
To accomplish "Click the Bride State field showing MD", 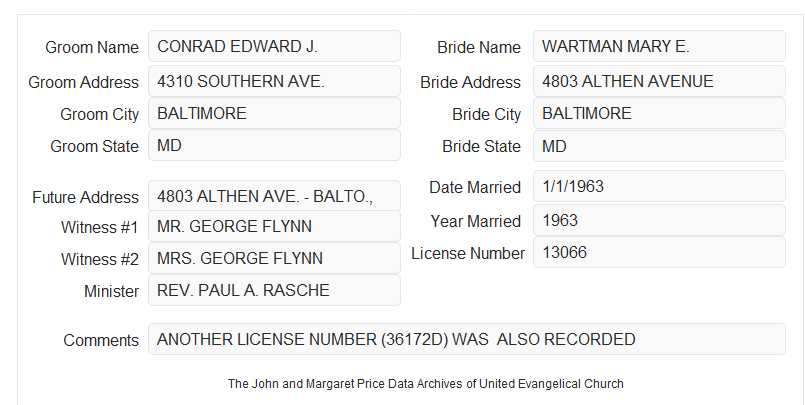I will [x=659, y=146].
